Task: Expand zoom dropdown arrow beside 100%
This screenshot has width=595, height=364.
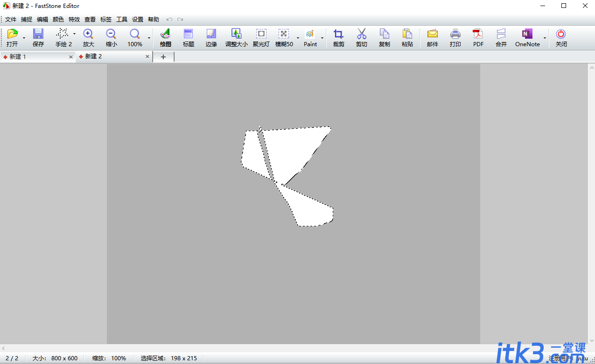Action: point(149,37)
